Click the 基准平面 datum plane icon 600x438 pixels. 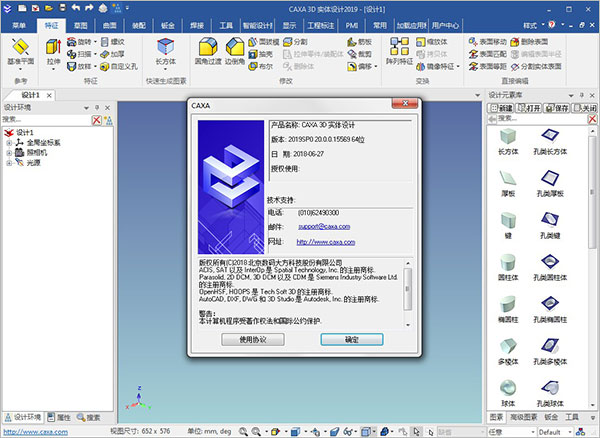click(20, 47)
